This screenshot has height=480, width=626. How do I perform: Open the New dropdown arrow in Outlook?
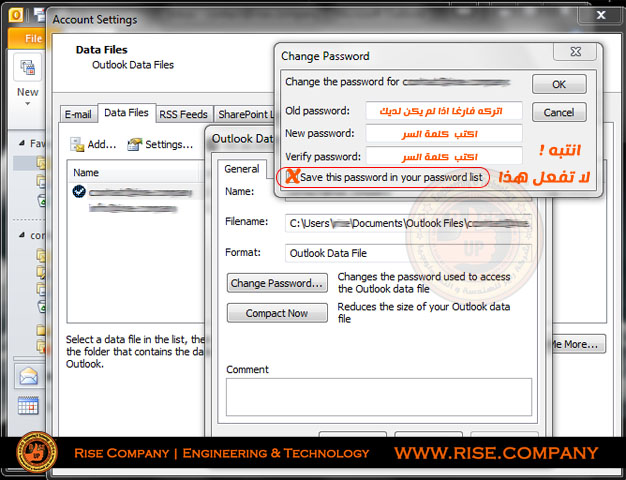point(28,104)
